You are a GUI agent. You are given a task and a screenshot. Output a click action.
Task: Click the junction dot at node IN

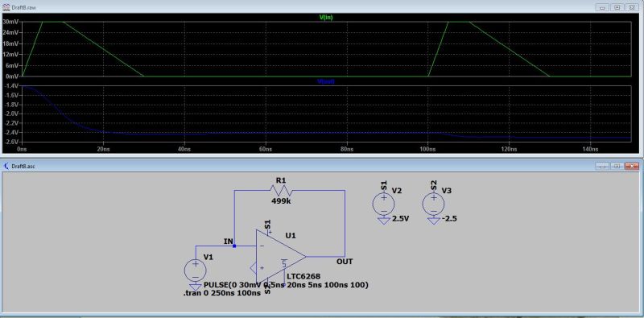tap(234, 246)
